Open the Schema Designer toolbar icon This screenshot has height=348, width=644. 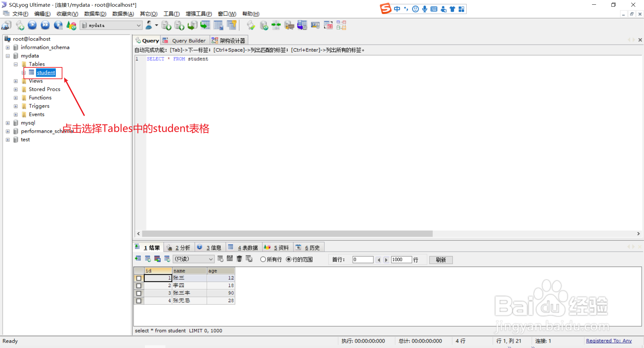coord(341,25)
